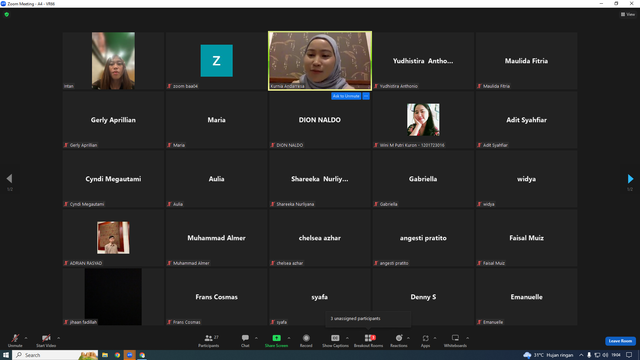Screen dimensions: 640x360
Task: Open Whiteboards
Action: (455, 340)
